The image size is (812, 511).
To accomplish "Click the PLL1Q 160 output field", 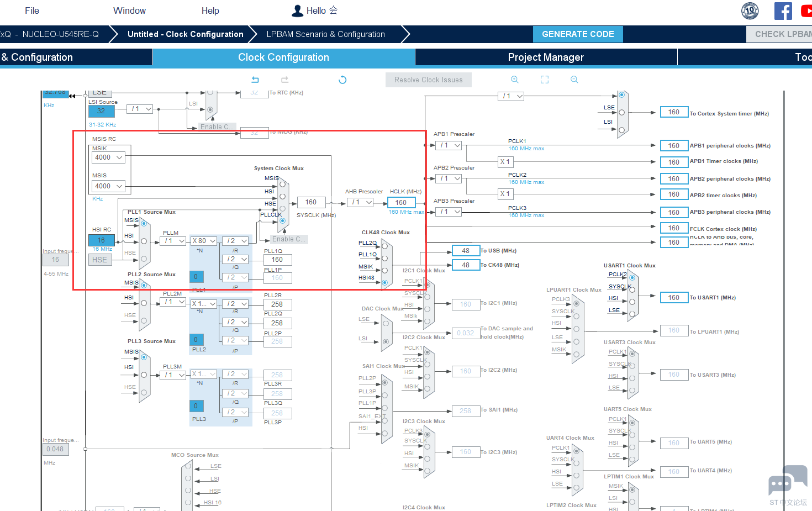I will click(277, 260).
